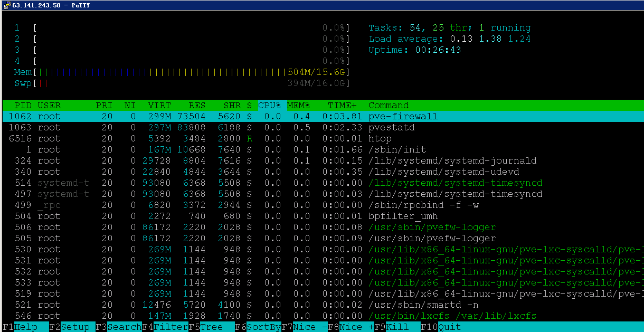Click F8 Nice + to raise niceness
The height and width of the screenshot is (332, 644).
point(351,327)
